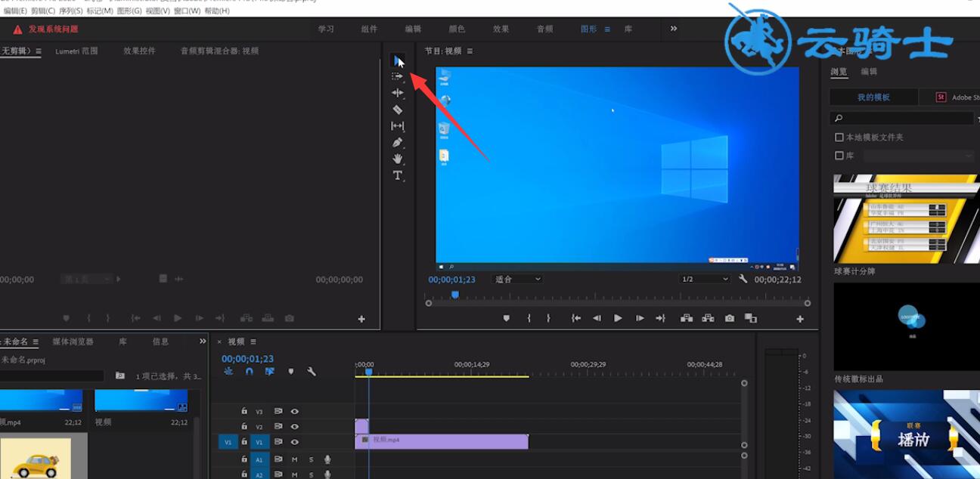Open the 效果控件 panel tab
Screen dimensions: 980x479
139,51
